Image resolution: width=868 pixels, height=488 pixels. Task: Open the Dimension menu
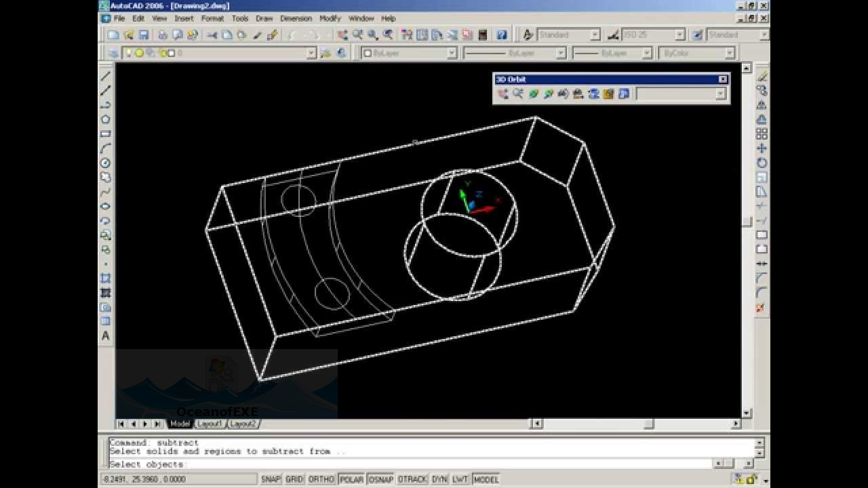[296, 18]
